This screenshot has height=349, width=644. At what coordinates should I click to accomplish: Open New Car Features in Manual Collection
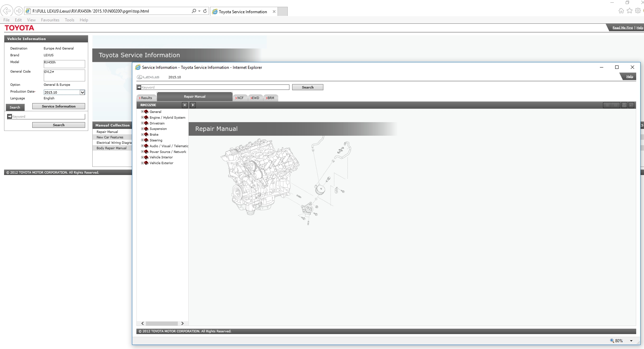(x=110, y=137)
